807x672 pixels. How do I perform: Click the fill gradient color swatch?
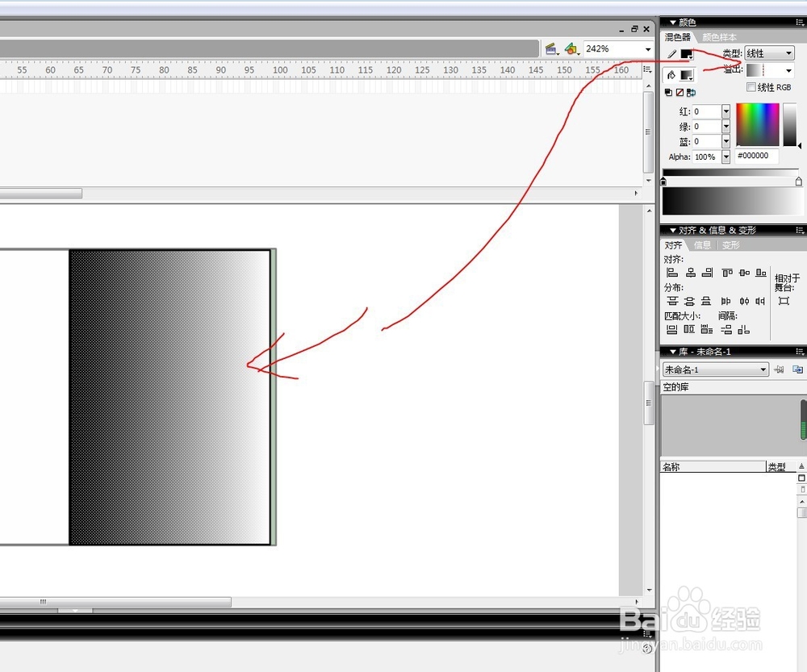687,75
